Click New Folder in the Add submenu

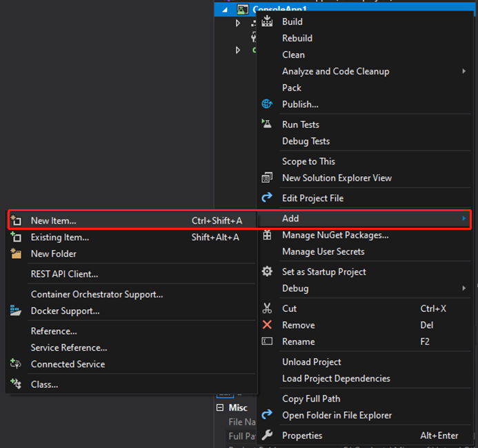54,254
